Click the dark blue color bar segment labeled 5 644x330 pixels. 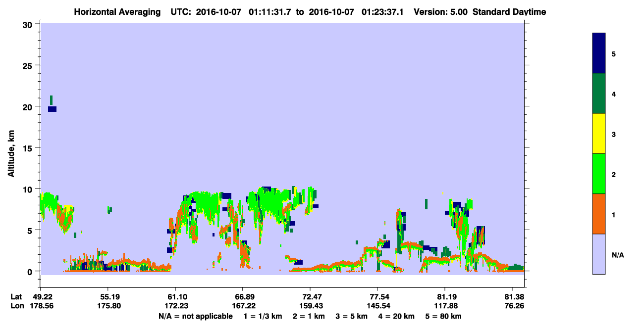[599, 53]
